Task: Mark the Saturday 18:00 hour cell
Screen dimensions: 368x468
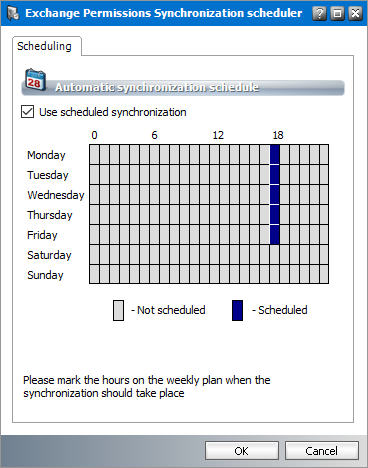Action: 275,255
